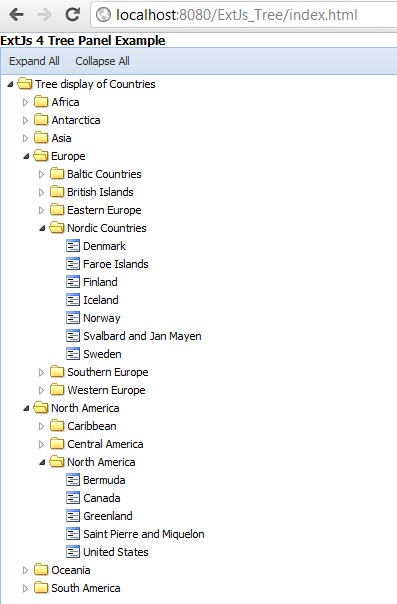Image resolution: width=397 pixels, height=604 pixels.
Task: Expand the Western Europe arrow
Action: (41, 390)
